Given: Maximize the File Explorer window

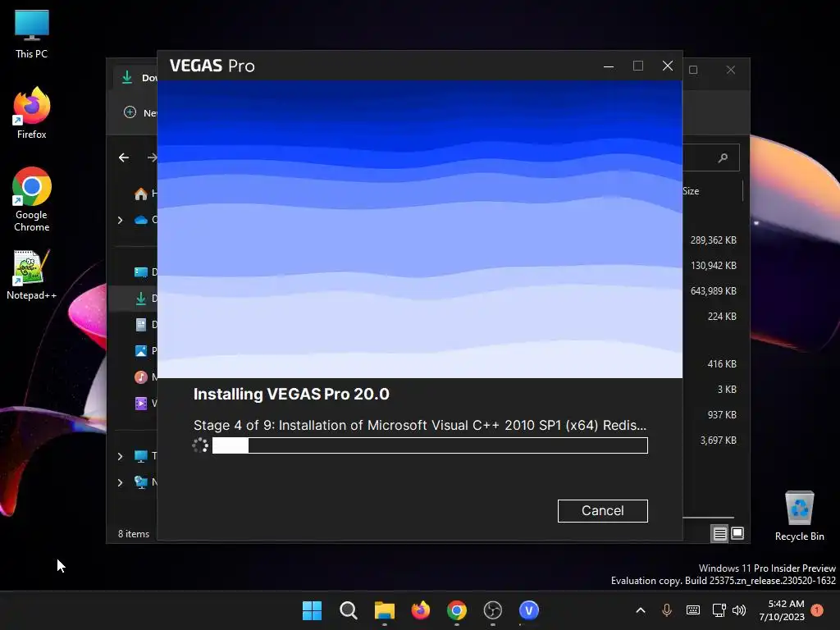Looking at the screenshot, I should click(x=693, y=70).
